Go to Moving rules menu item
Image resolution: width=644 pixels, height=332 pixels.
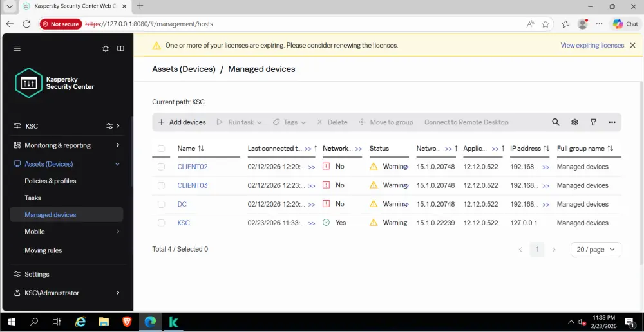43,250
